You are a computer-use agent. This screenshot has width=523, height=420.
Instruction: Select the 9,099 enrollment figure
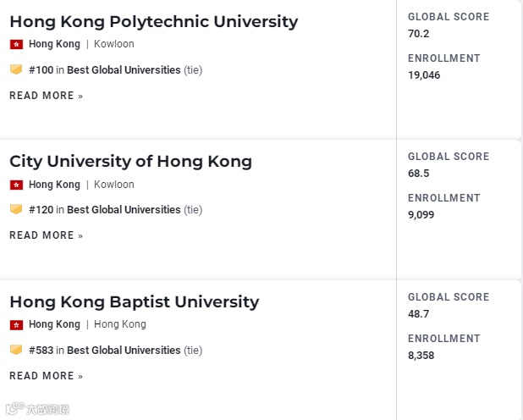[421, 215]
